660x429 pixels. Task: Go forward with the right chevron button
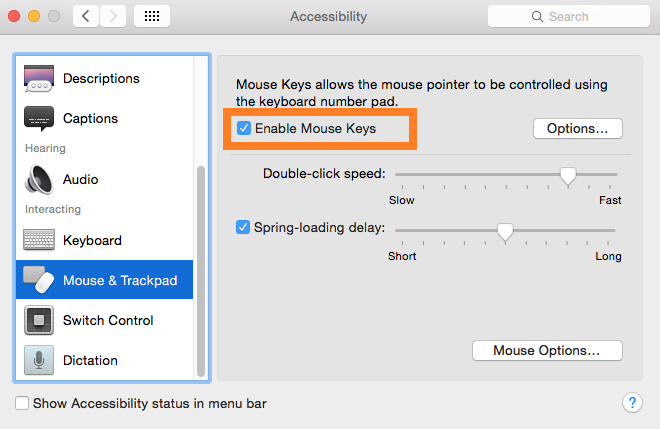pos(113,17)
